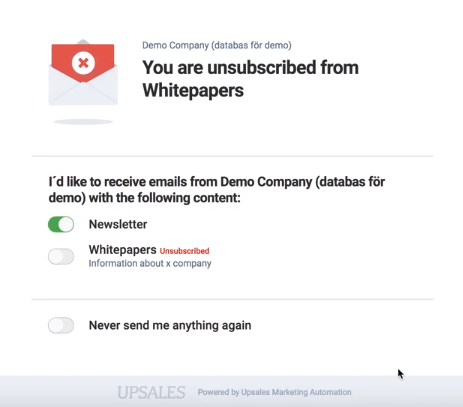This screenshot has height=407, width=463.
Task: Click the You are unsubscribed from Whitepapers heading
Action: click(251, 79)
